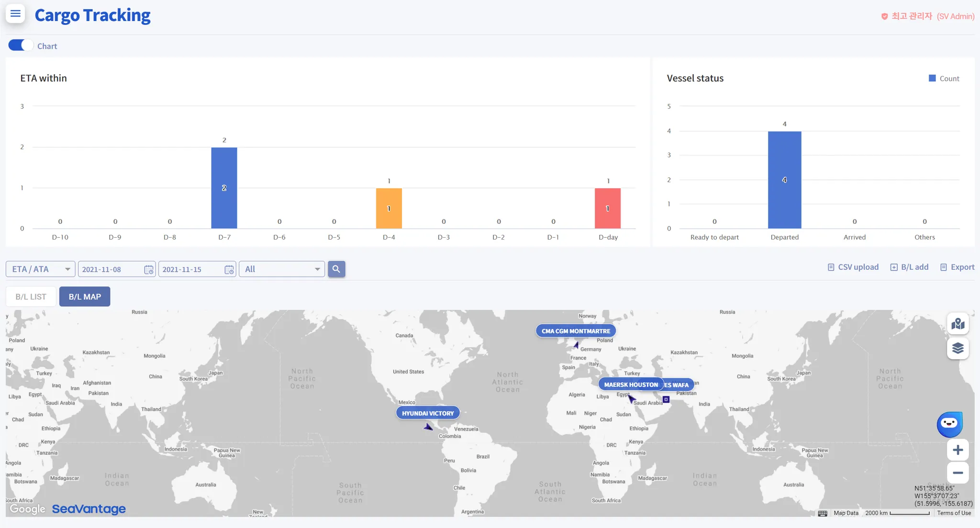
Task: Zoom out the map with minus button
Action: pos(958,473)
